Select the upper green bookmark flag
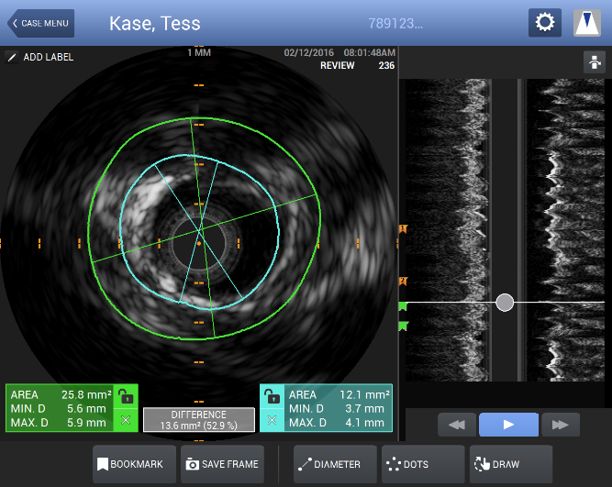 (x=403, y=306)
